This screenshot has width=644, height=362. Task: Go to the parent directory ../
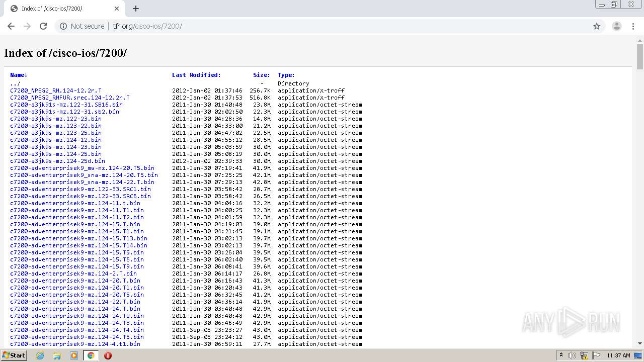pos(15,84)
